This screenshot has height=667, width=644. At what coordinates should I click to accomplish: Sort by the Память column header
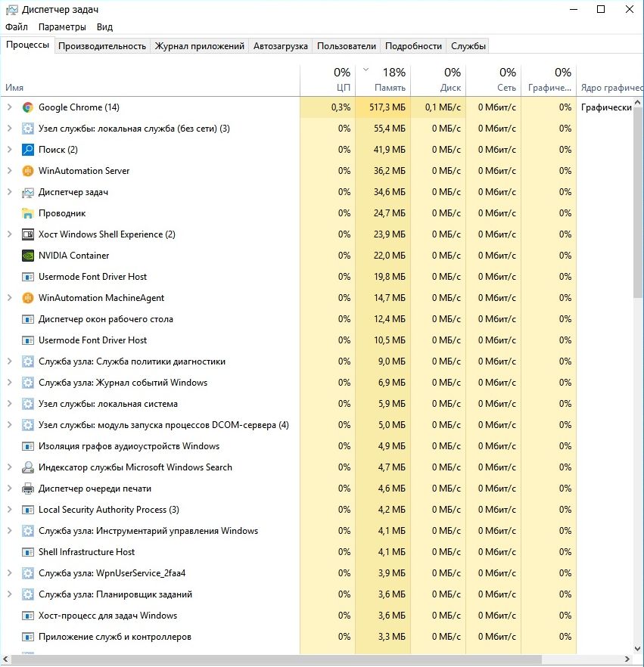[383, 81]
